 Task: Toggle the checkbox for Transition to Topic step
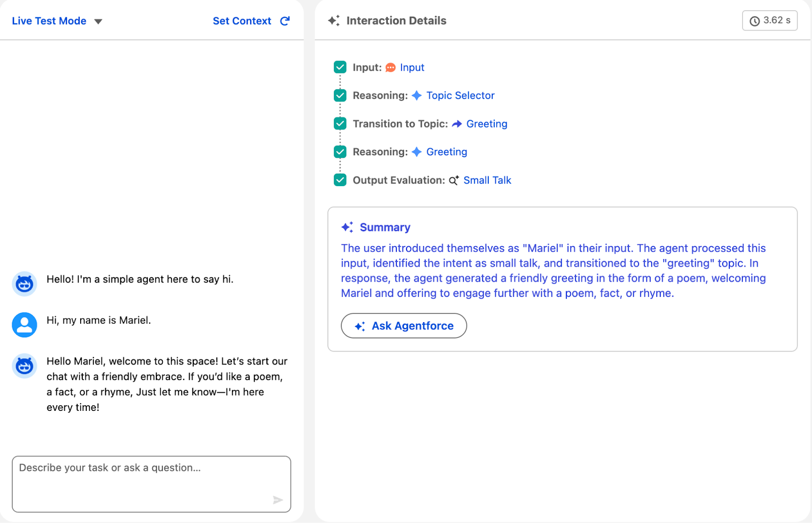pyautogui.click(x=340, y=123)
